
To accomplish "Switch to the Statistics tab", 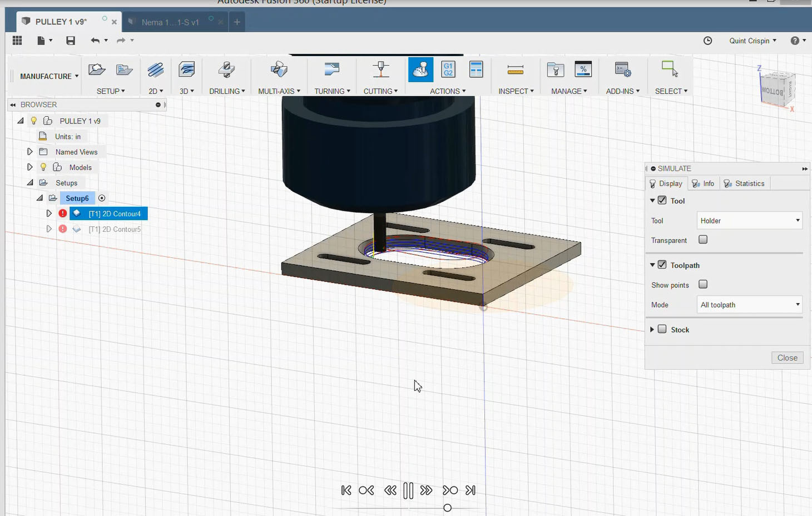I will 744,183.
